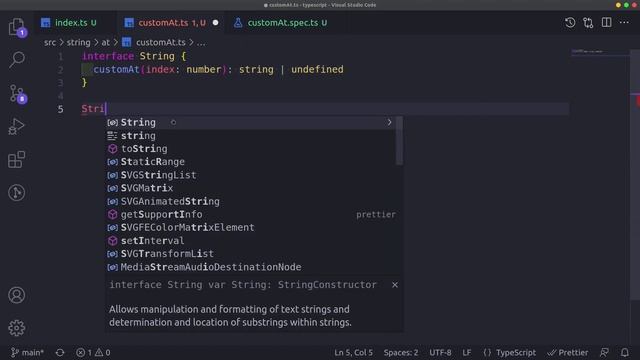
Task: Click the LF end-of-line indicator
Action: pyautogui.click(x=467, y=352)
